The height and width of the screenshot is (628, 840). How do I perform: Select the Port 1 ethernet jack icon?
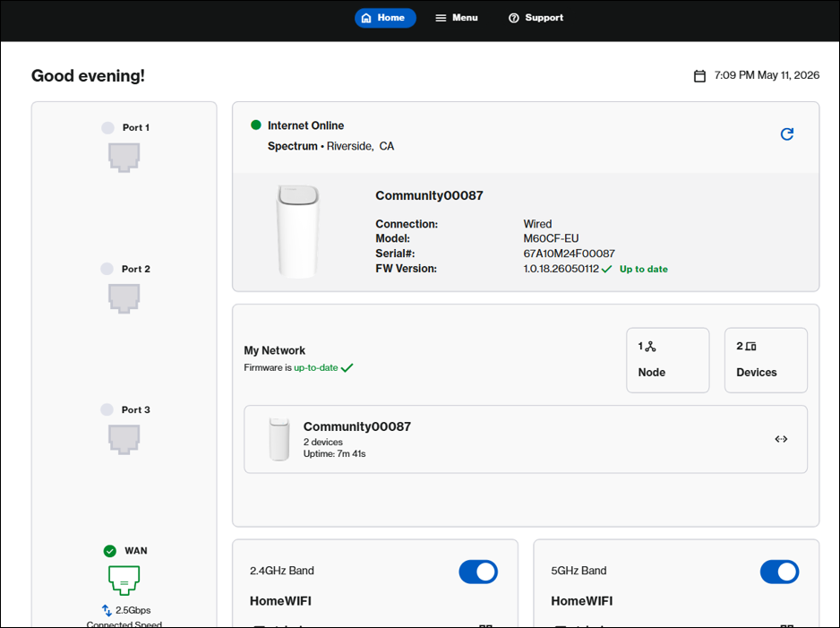[x=124, y=158]
